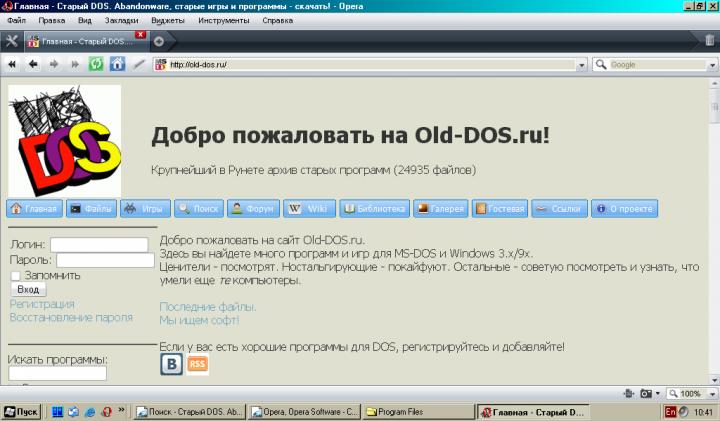
Task: Follow the Мы ищем софт link
Action: [199, 320]
